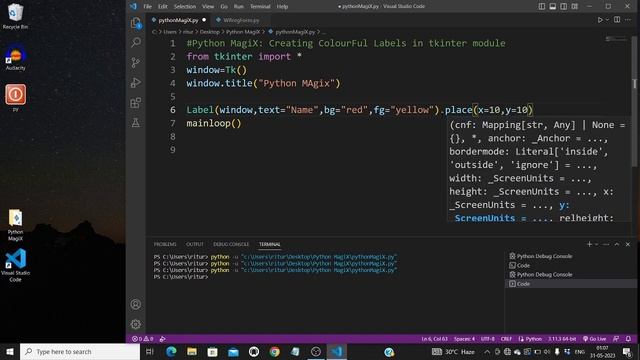This screenshot has height=360, width=640.
Task: Open the Audacity desktop shortcut
Action: [x=16, y=58]
